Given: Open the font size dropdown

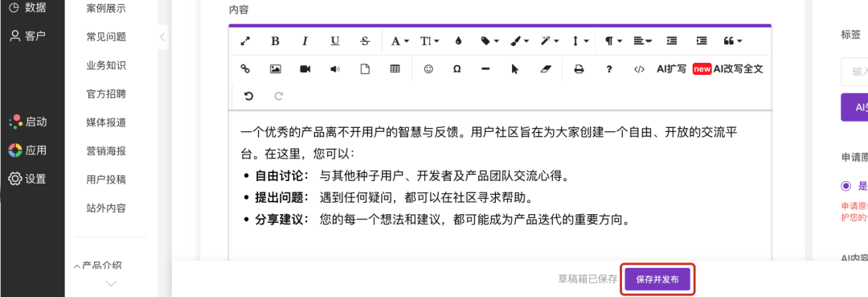Looking at the screenshot, I should [x=429, y=41].
